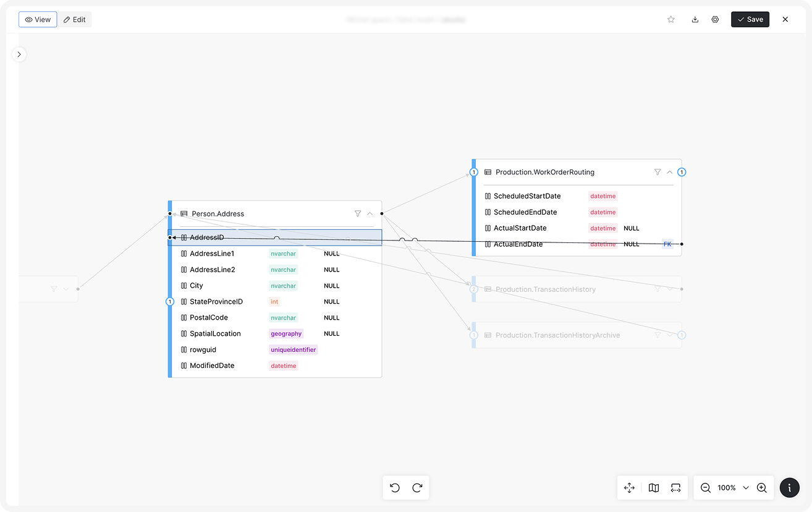Filter columns in Person.Address table
Viewport: 812px width, 512px height.
click(358, 213)
